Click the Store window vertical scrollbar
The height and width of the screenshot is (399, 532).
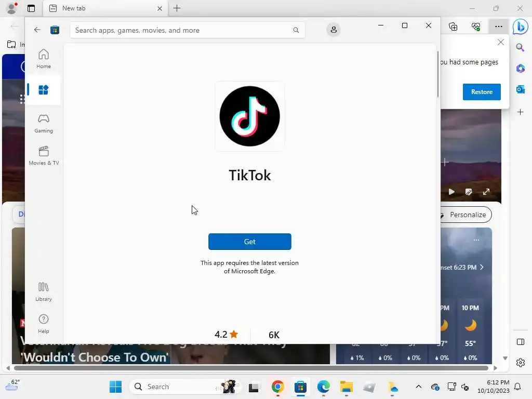pyautogui.click(x=438, y=74)
